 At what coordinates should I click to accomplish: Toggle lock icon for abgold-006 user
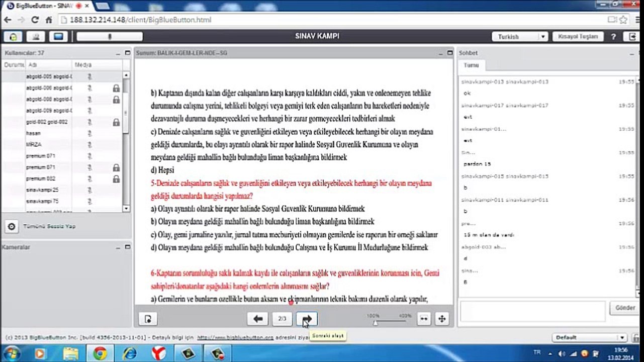(116, 88)
